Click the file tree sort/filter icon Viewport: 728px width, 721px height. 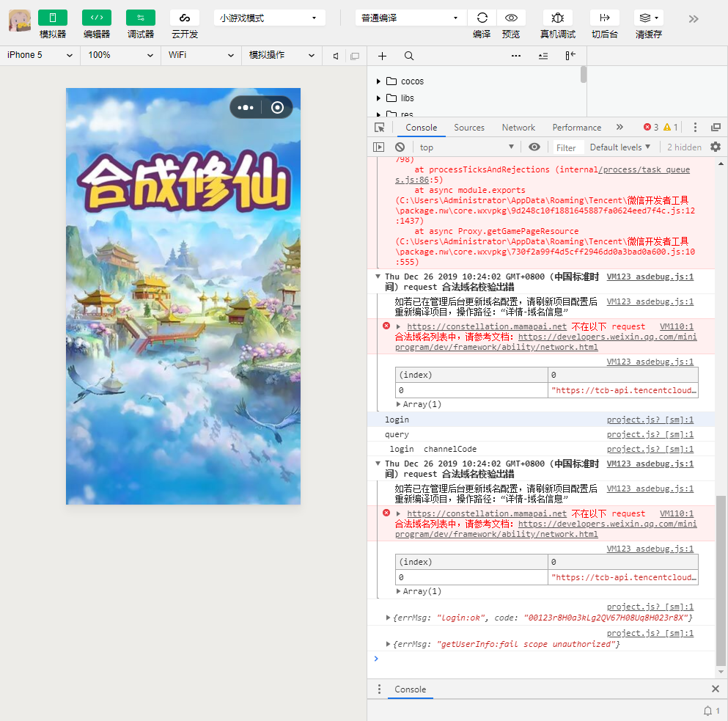tap(543, 56)
